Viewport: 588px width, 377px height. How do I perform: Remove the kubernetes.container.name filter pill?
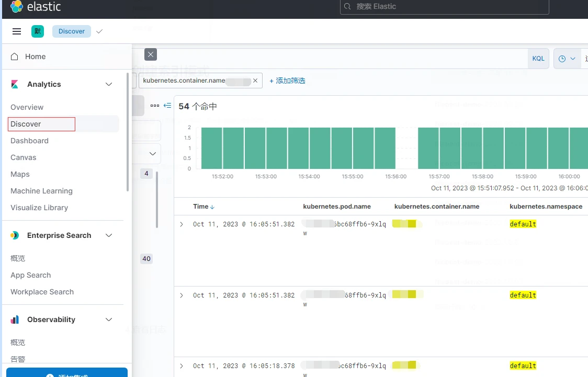(255, 80)
